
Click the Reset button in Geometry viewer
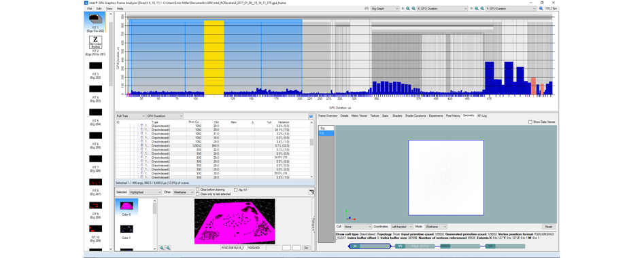(x=548, y=226)
